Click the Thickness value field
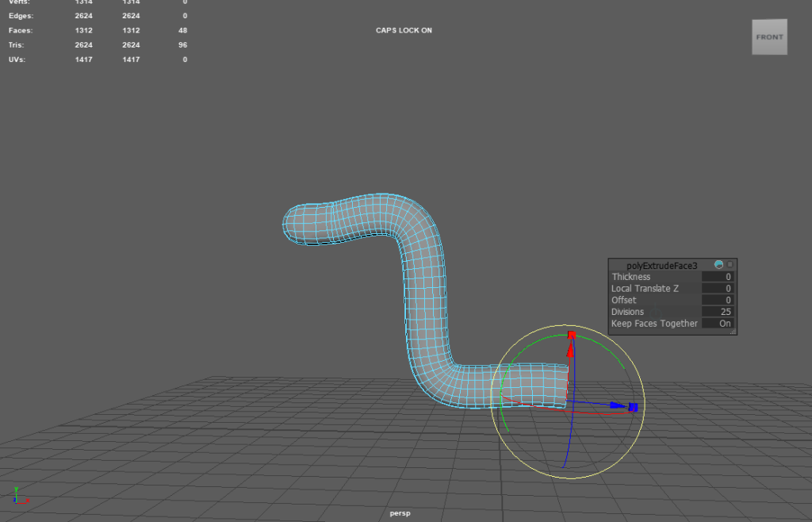Image resolution: width=812 pixels, height=522 pixels. point(718,277)
